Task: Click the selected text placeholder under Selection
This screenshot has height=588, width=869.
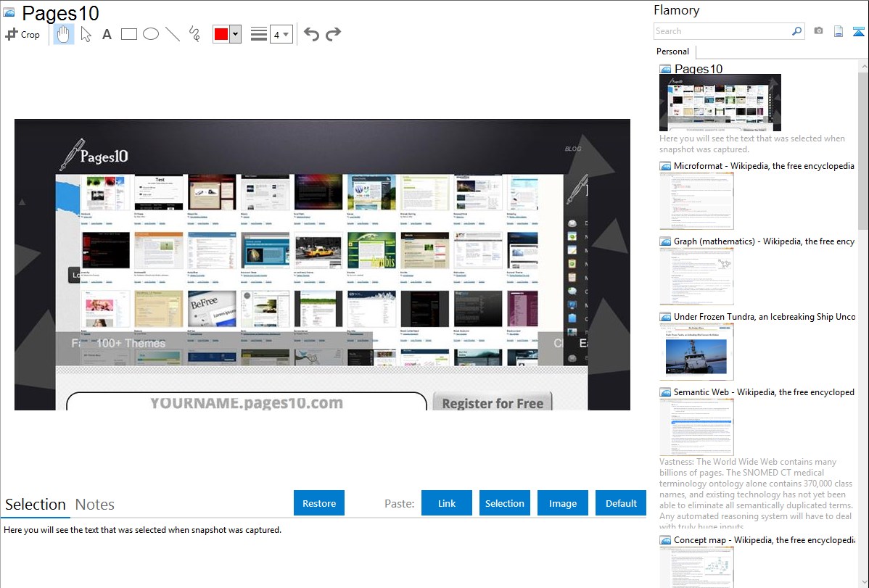Action: [142, 530]
